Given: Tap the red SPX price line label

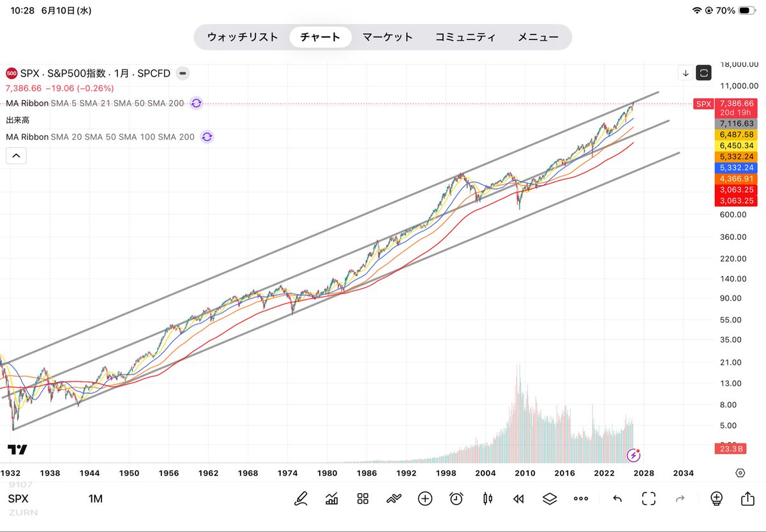Looking at the screenshot, I should coord(703,103).
